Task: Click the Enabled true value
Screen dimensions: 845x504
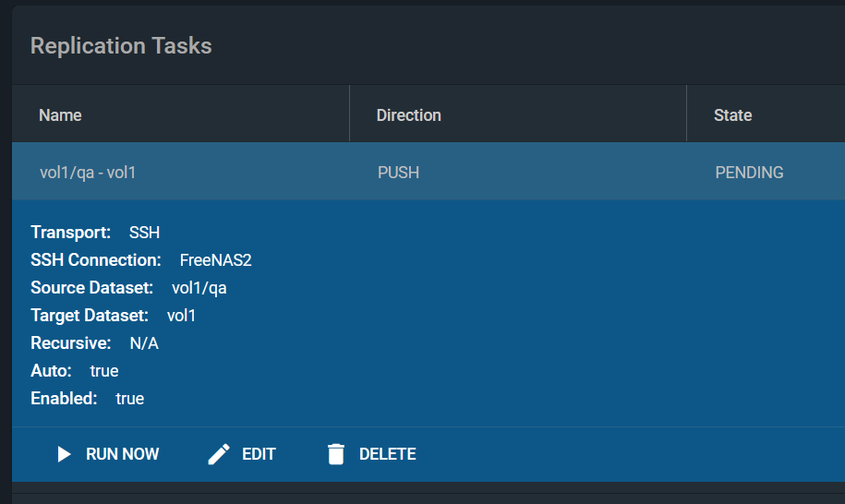Action: tap(129, 399)
